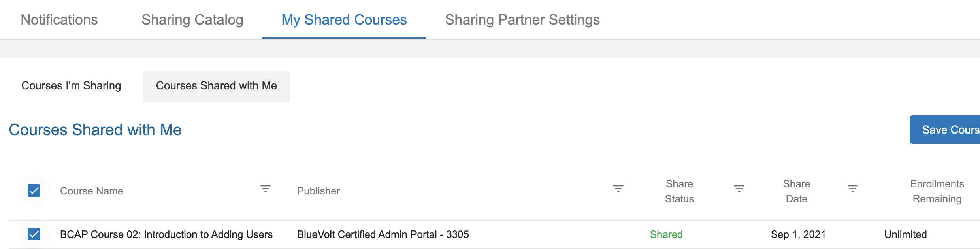The width and height of the screenshot is (980, 249).
Task: Click the Enrollments Remaining column header
Action: (x=937, y=191)
